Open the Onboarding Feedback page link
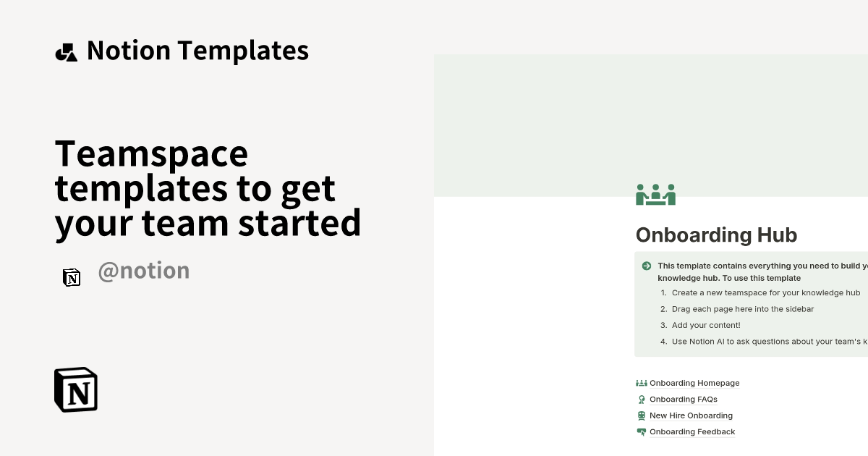Screen dimensions: 868x456 tap(692, 432)
